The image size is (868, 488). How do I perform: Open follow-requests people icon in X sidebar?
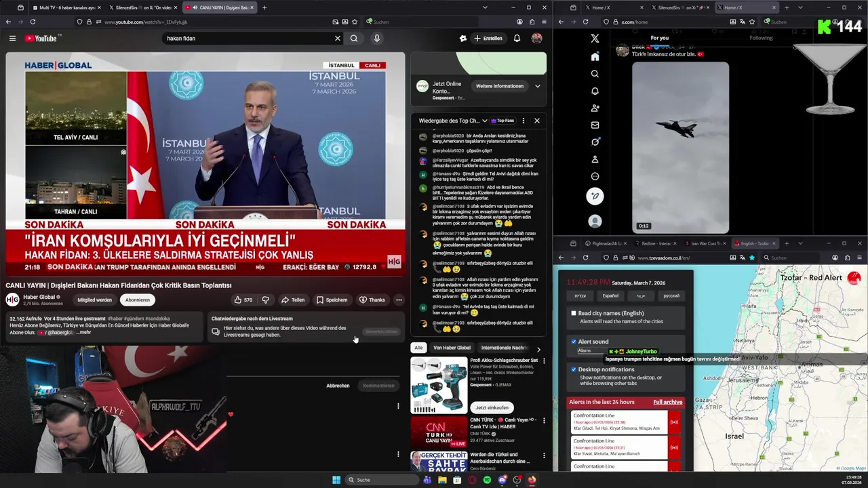pos(595,108)
